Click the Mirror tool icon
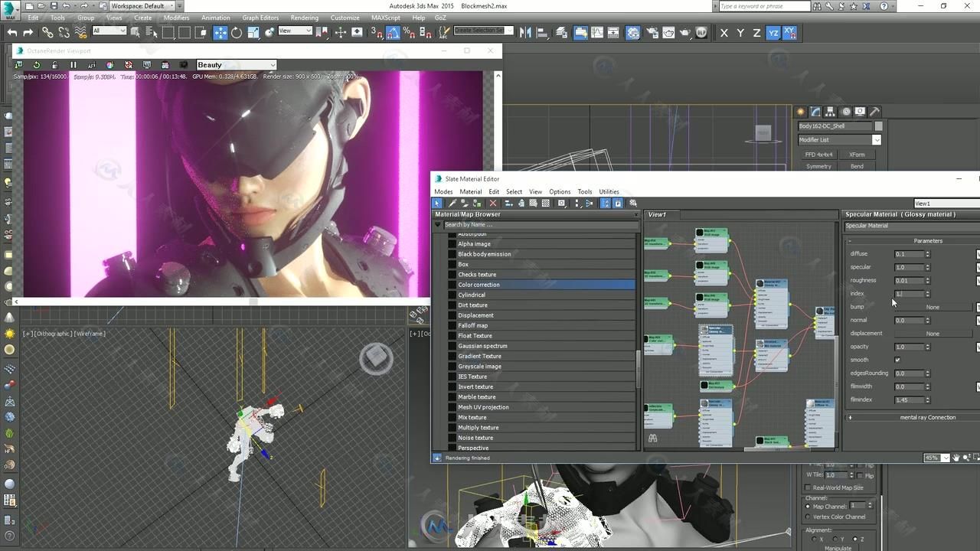 pos(525,32)
